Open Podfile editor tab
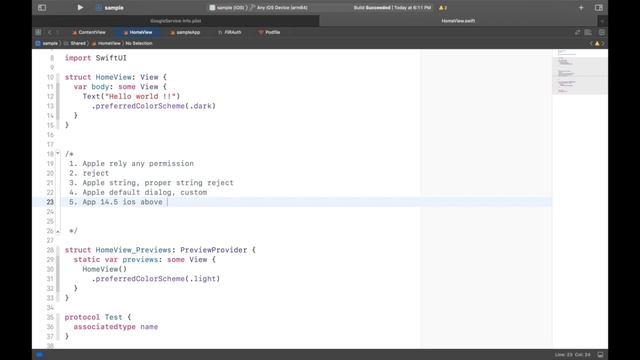The image size is (640, 360). click(269, 32)
